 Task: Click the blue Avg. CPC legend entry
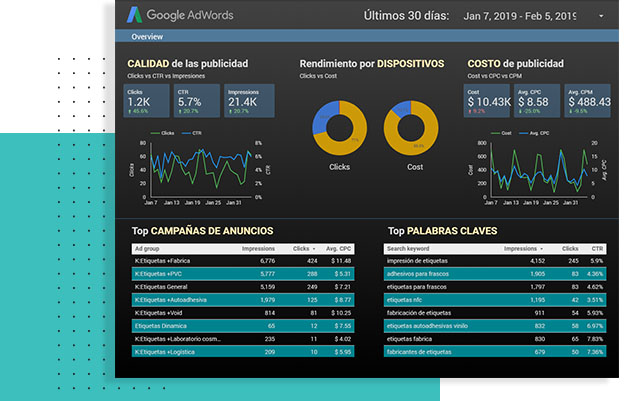pos(534,133)
